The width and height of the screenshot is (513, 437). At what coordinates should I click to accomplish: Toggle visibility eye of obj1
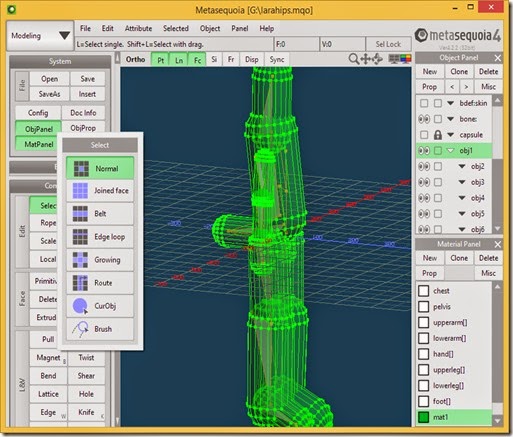click(x=424, y=151)
